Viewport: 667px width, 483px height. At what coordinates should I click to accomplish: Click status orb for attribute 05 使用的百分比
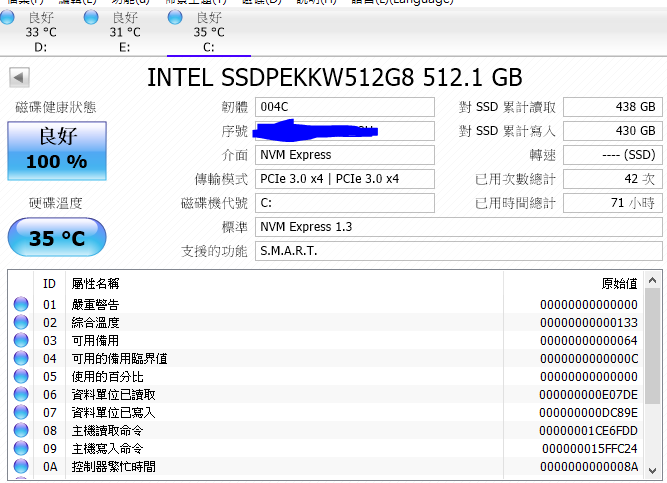pos(21,376)
